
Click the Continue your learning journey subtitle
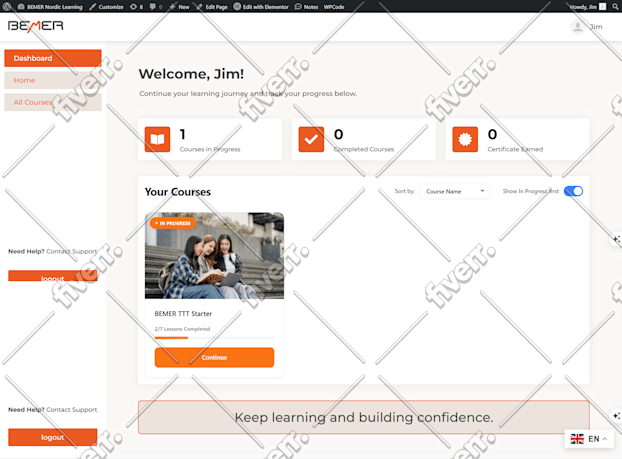click(248, 94)
